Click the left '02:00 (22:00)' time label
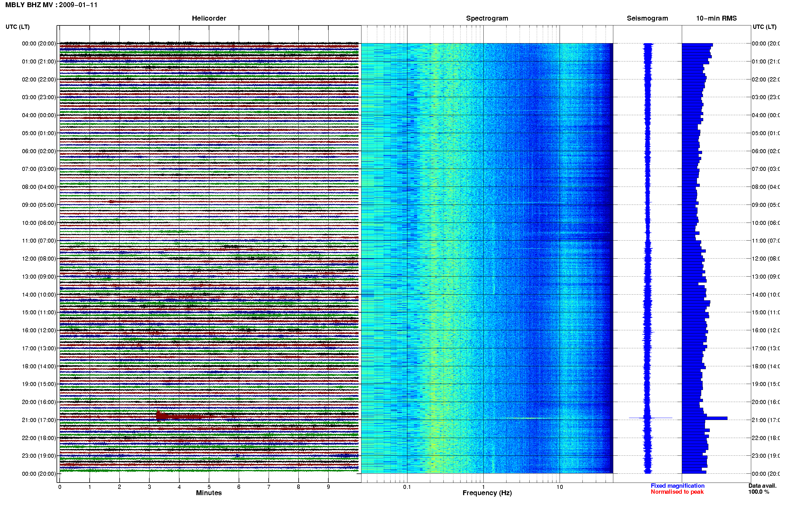Screen dimensions: 812x508 click(39, 79)
